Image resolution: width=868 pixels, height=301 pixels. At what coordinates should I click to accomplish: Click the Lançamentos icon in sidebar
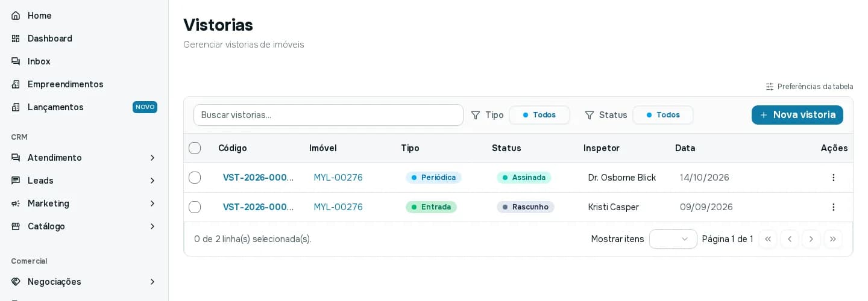tap(16, 107)
